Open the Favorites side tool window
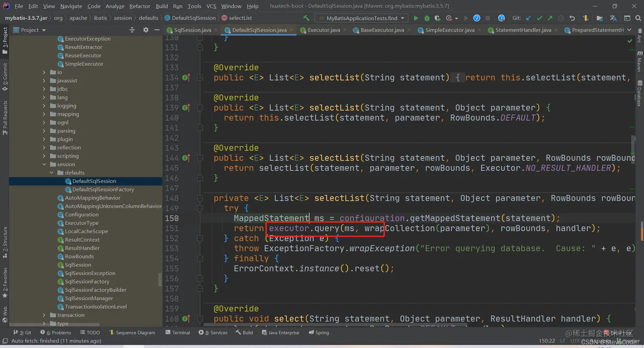644x348 pixels. (5, 282)
